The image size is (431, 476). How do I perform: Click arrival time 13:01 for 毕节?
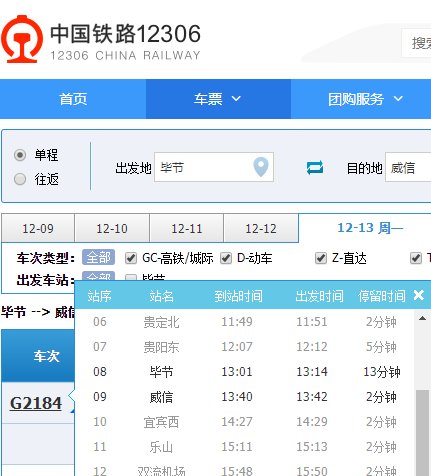click(x=237, y=372)
